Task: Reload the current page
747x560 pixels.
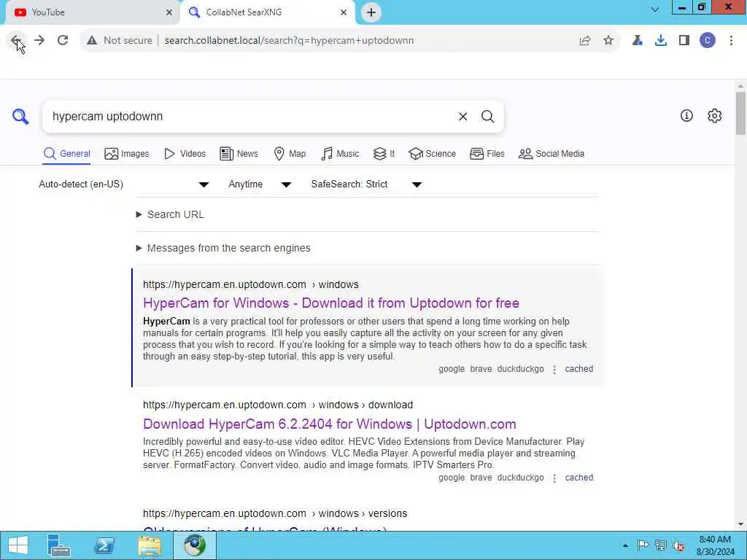Action: tap(63, 41)
